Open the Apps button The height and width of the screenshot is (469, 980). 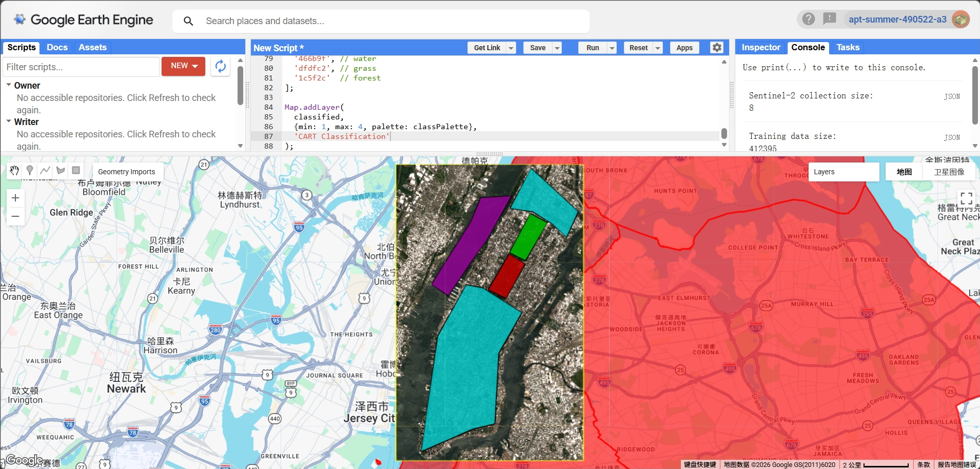(x=684, y=48)
